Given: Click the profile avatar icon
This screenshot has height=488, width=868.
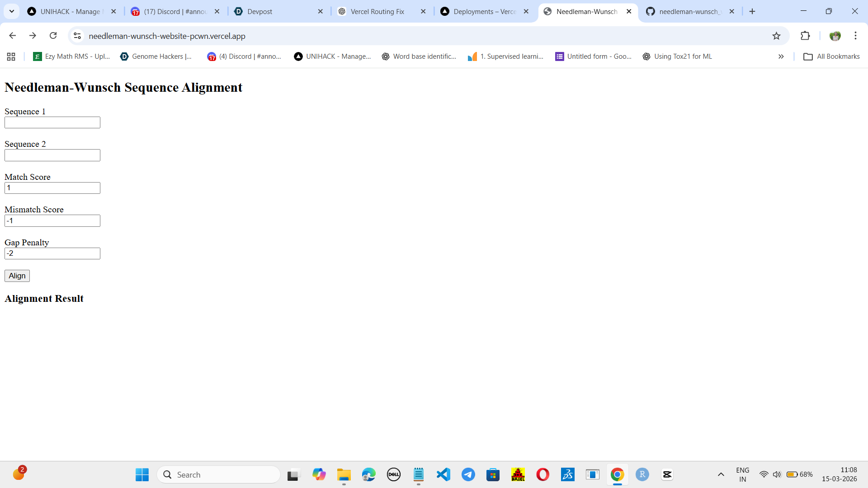Looking at the screenshot, I should (x=835, y=36).
